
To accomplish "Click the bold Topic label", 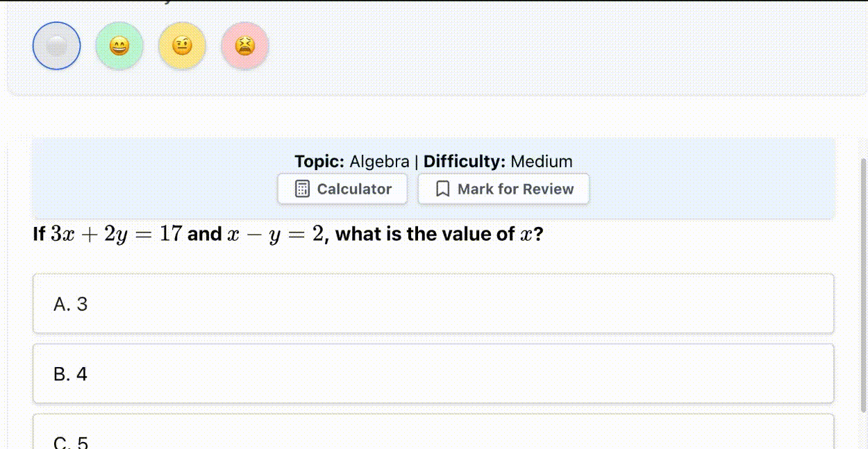I will (319, 162).
